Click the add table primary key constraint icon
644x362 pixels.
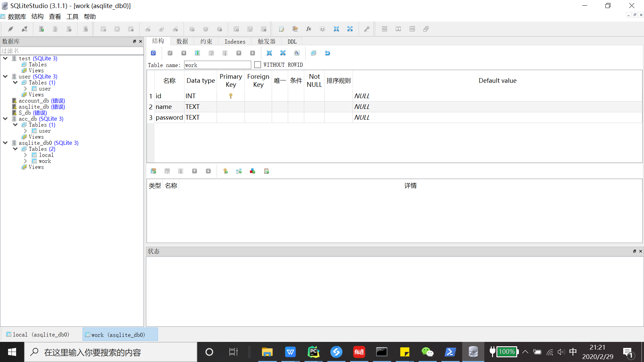(x=225, y=171)
